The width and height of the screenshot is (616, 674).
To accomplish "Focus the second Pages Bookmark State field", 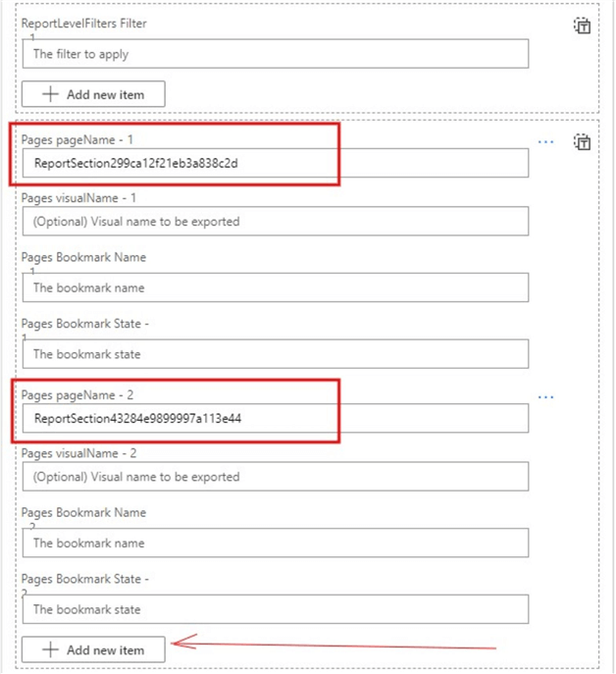I will pyautogui.click(x=275, y=609).
